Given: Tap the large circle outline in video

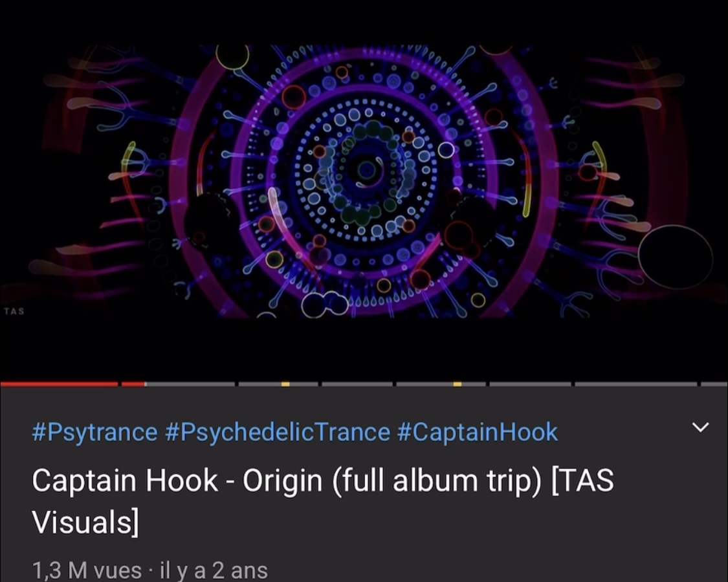Looking at the screenshot, I should click(x=676, y=257).
